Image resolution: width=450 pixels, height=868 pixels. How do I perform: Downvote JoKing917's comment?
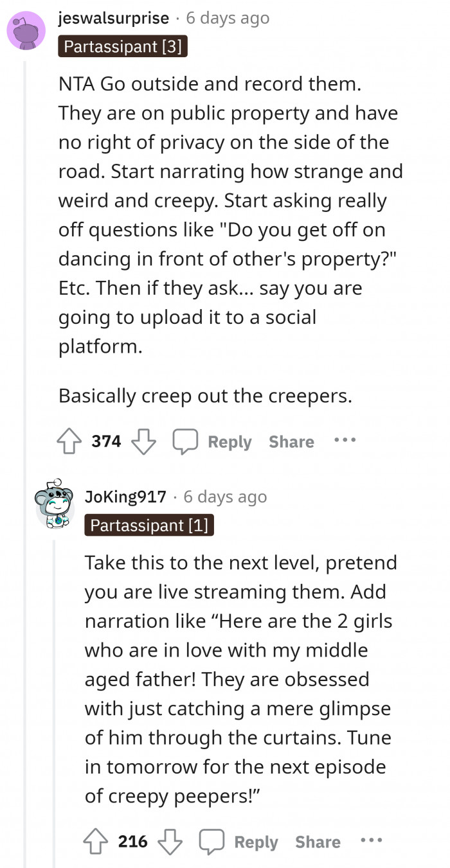coord(169,840)
